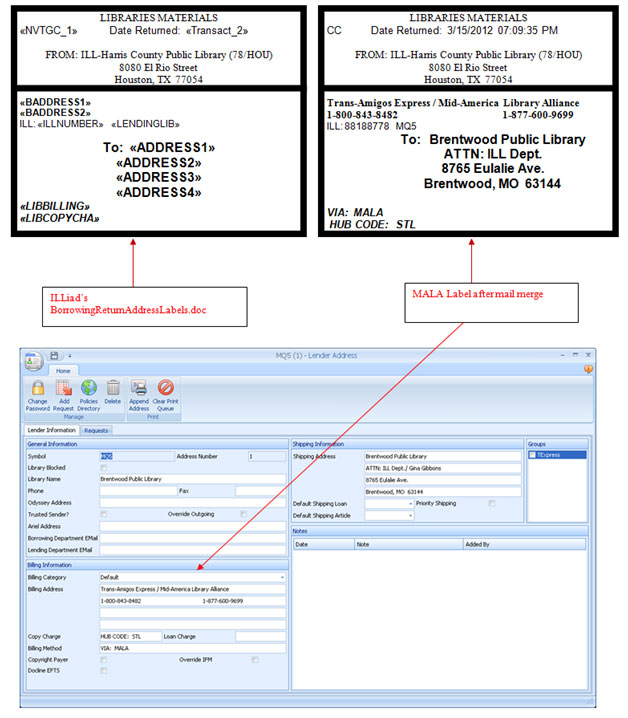Open quick access toolbar customize arrow
Viewport: 628px width, 718px height.
coord(70,356)
